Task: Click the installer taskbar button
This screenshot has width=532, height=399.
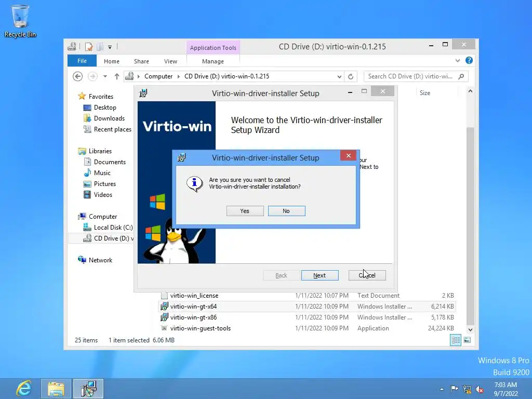Action: tap(88, 389)
